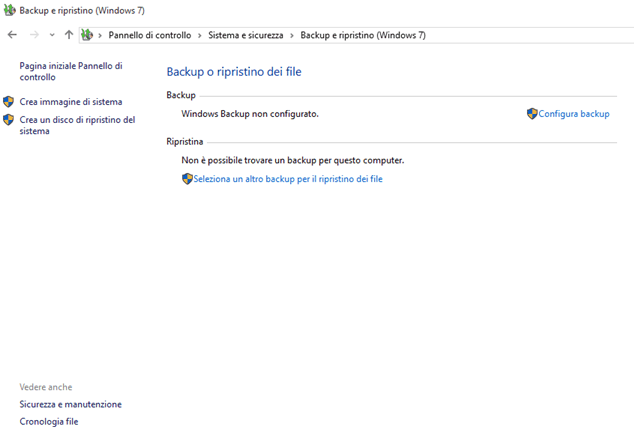Expand chevron before Pannello di controllo

(x=100, y=36)
